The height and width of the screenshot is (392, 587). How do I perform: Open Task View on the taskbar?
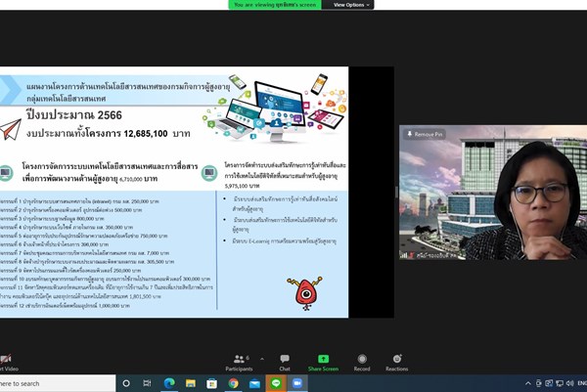147,383
